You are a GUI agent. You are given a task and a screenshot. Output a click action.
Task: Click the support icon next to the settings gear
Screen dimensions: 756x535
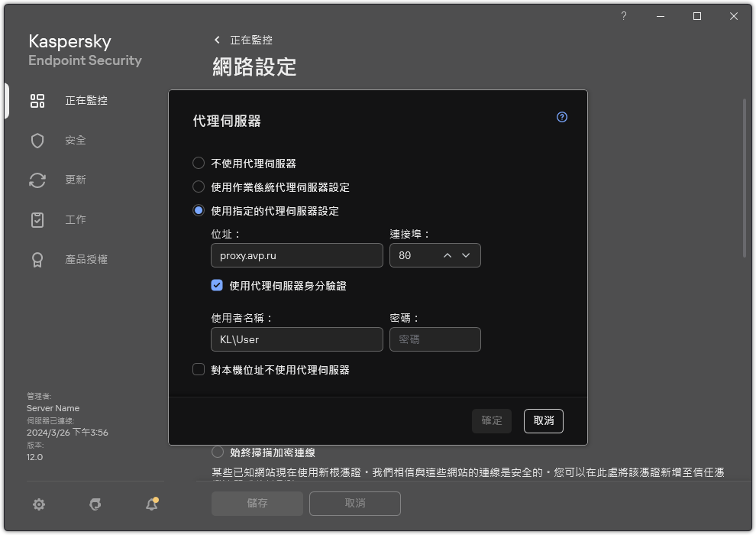coord(95,504)
